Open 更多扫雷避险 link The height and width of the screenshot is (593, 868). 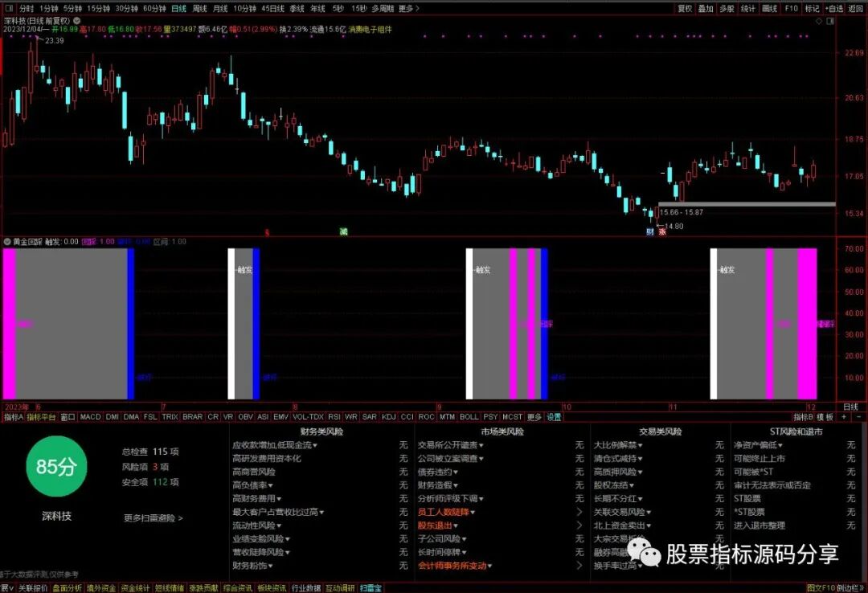click(154, 518)
